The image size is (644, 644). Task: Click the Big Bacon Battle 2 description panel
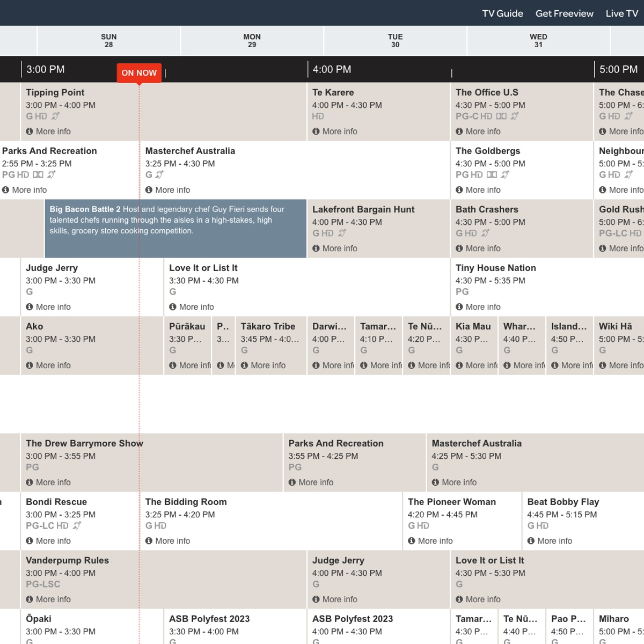tap(175, 229)
